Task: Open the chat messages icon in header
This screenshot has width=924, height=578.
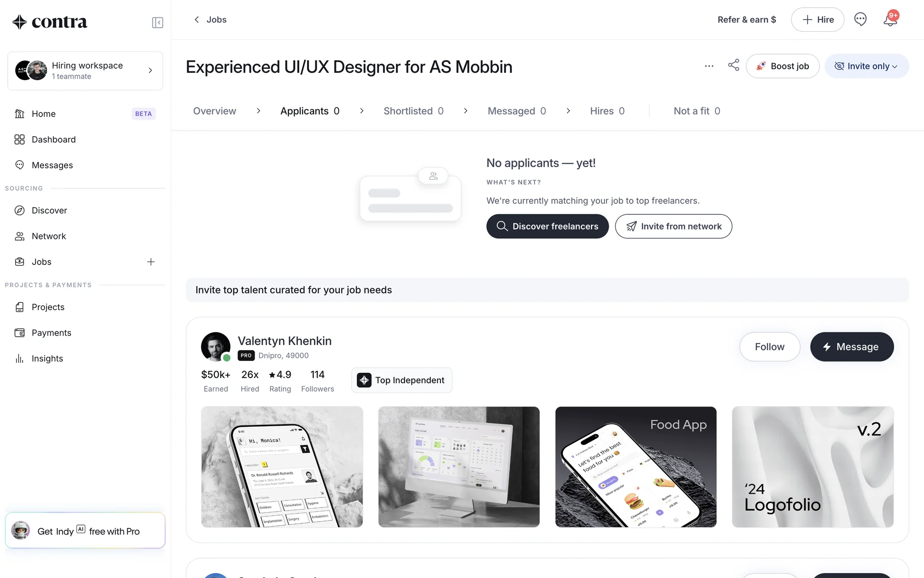Action: click(860, 19)
